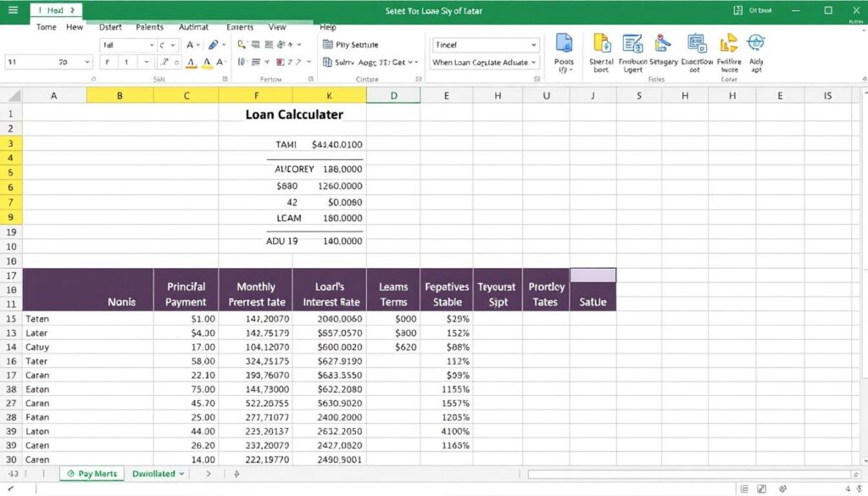Select the cell with value $620

[393, 347]
